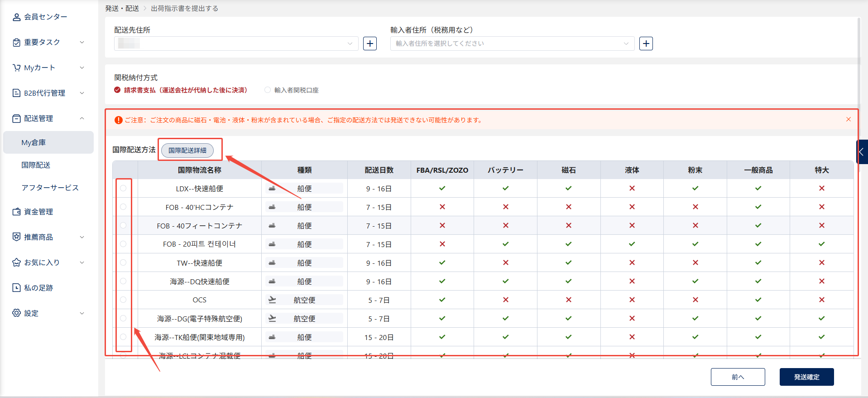Select 輸入者関税口座 payment option
Image resolution: width=868 pixels, height=398 pixels.
292,90
